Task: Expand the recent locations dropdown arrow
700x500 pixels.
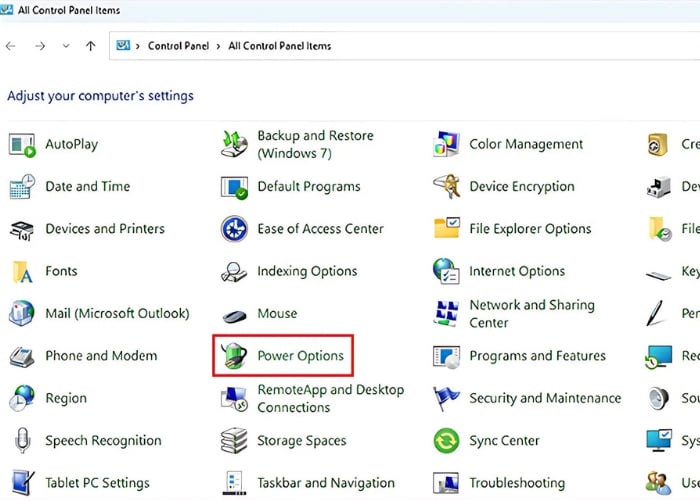Action: 66,46
